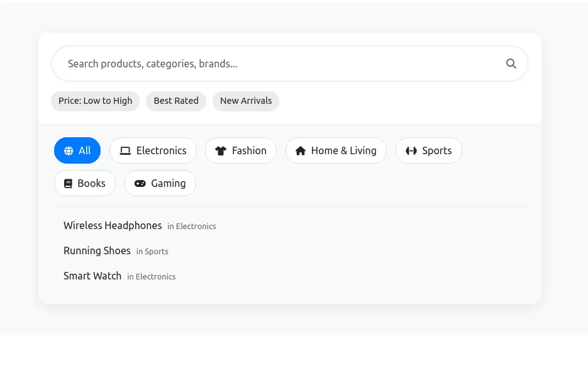Toggle the New Arrivals filter chip
The image size is (588, 377).
coord(246,101)
